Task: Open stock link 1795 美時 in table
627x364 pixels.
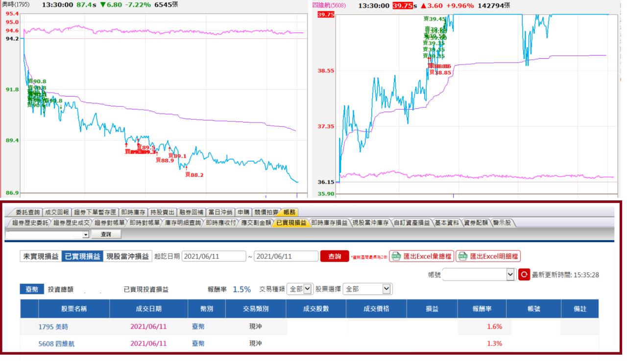Action: coord(54,327)
